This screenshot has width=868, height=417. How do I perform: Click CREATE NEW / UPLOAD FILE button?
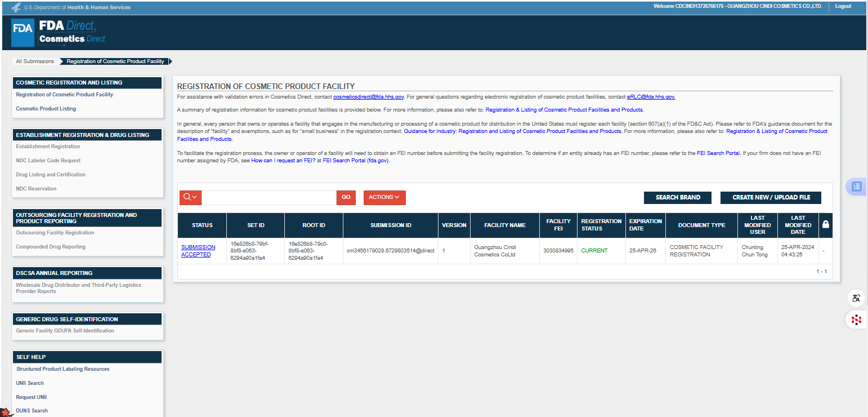(x=771, y=198)
